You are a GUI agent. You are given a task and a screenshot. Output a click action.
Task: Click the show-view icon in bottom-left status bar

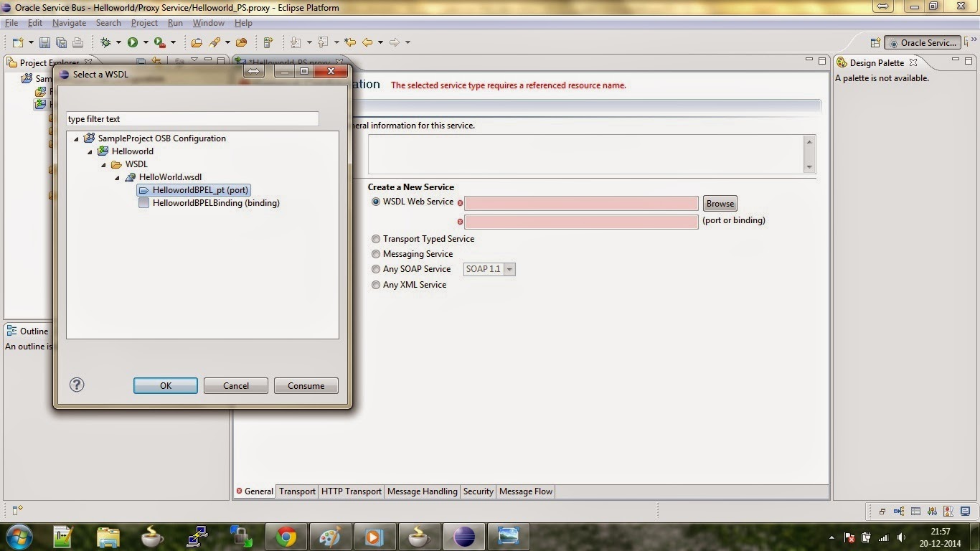(x=17, y=511)
